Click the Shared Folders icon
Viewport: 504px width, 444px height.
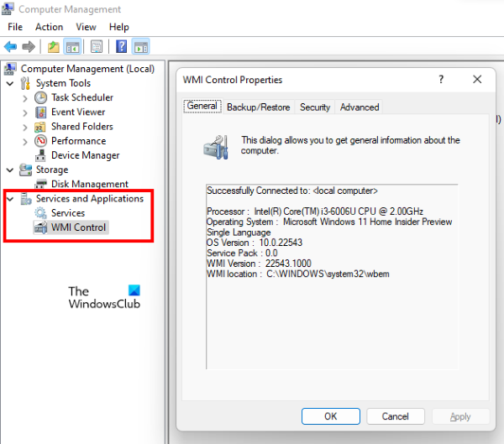pos(40,127)
